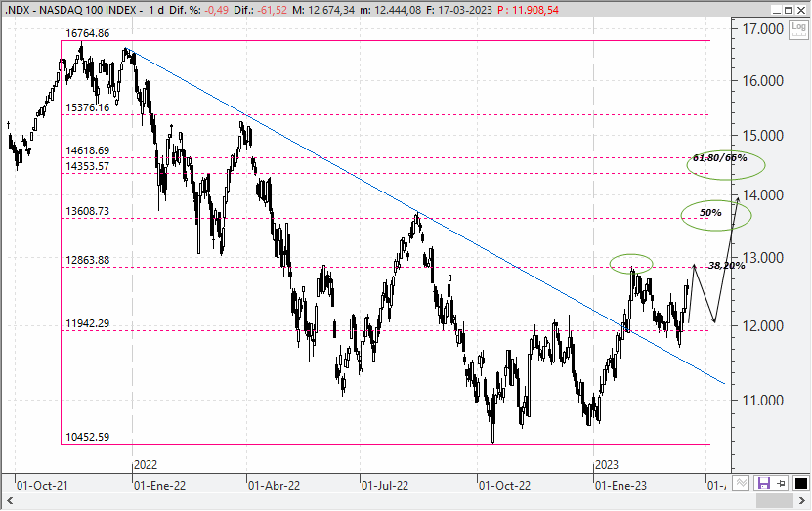Click the maximum value M: 12.674,34
Viewport: 812px width, 511px height.
click(323, 10)
